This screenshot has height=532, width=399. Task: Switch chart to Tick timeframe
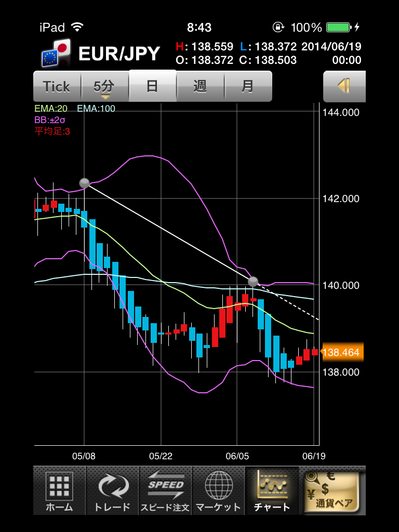[x=57, y=87]
